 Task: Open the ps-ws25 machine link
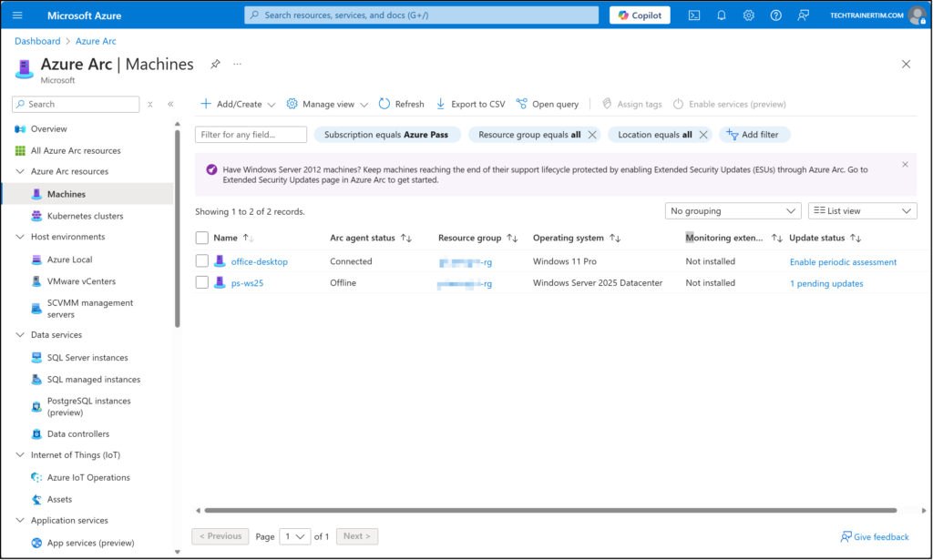(247, 283)
